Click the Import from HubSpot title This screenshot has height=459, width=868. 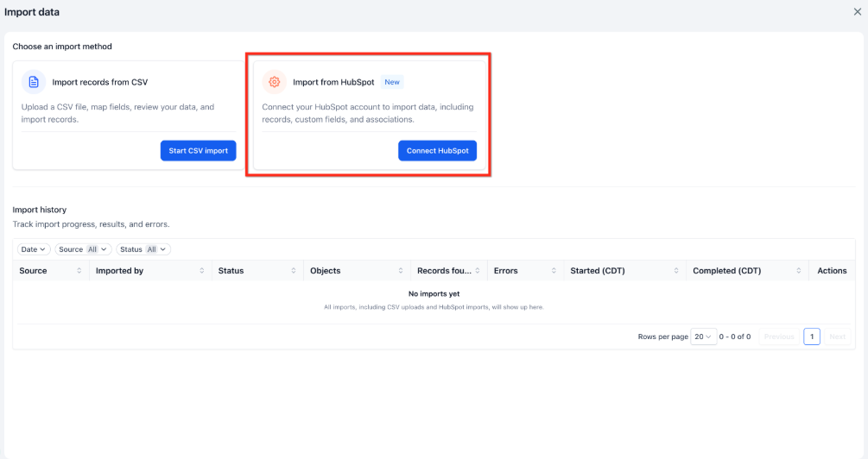(333, 82)
